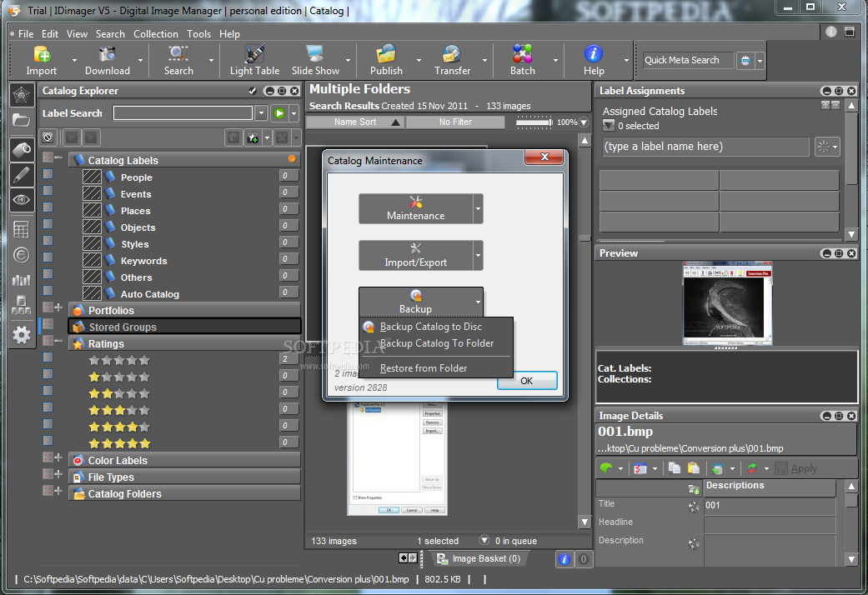
Task: Click the Image Basket icon
Action: [x=442, y=559]
